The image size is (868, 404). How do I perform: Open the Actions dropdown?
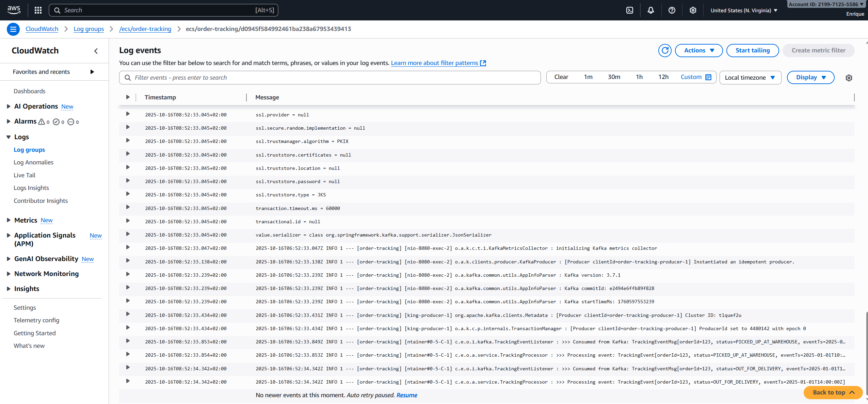[x=698, y=50]
